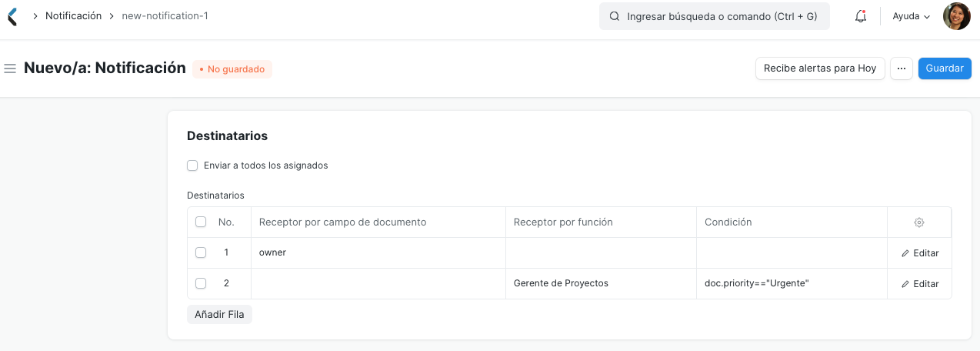
Task: Click new-notification-1 breadcrumb
Action: [x=165, y=16]
